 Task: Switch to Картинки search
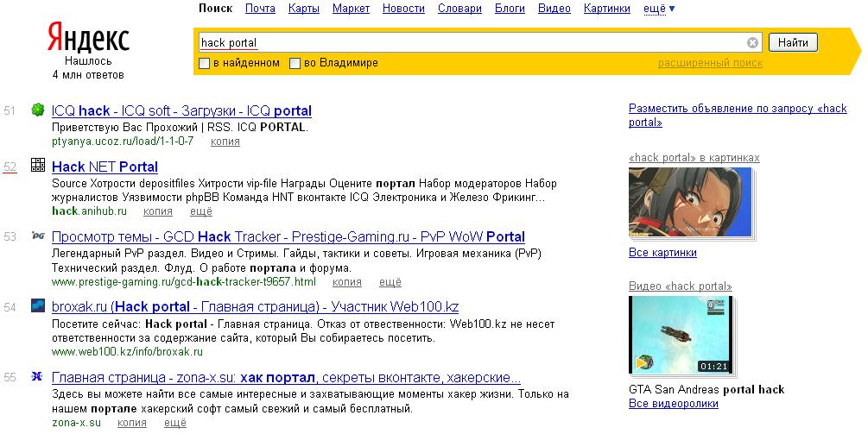click(x=606, y=9)
